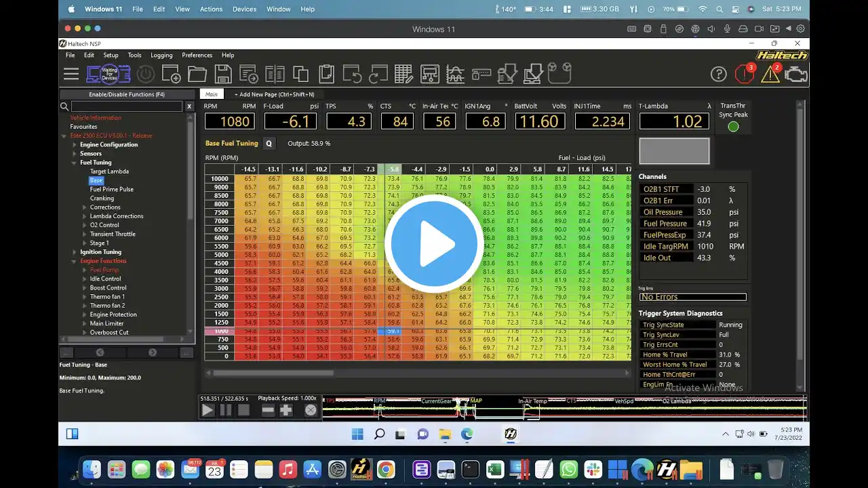Open the Tools menu
Screen dimensions: 868x488
(134, 55)
